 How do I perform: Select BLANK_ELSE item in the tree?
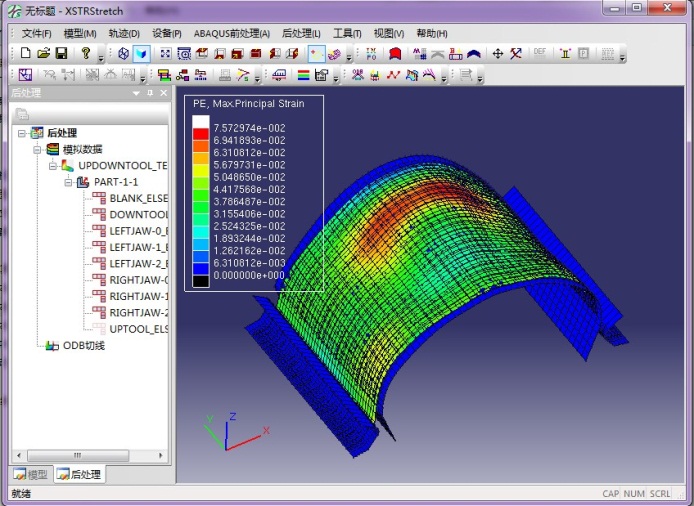[138, 198]
